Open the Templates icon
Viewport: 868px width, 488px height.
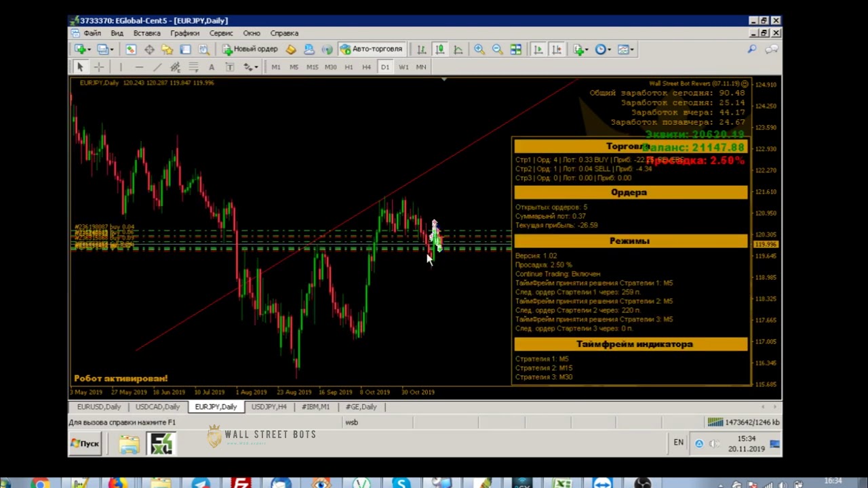623,49
